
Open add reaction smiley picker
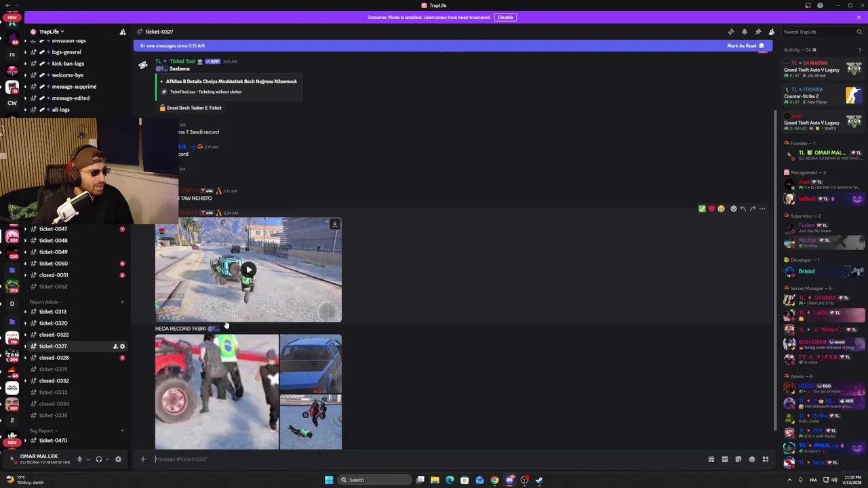tap(733, 209)
